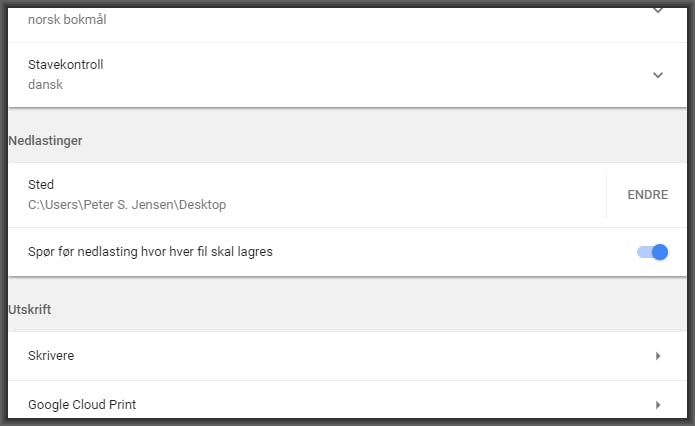Disable the ask-before-download toggle
This screenshot has width=695, height=426.
pos(652,252)
